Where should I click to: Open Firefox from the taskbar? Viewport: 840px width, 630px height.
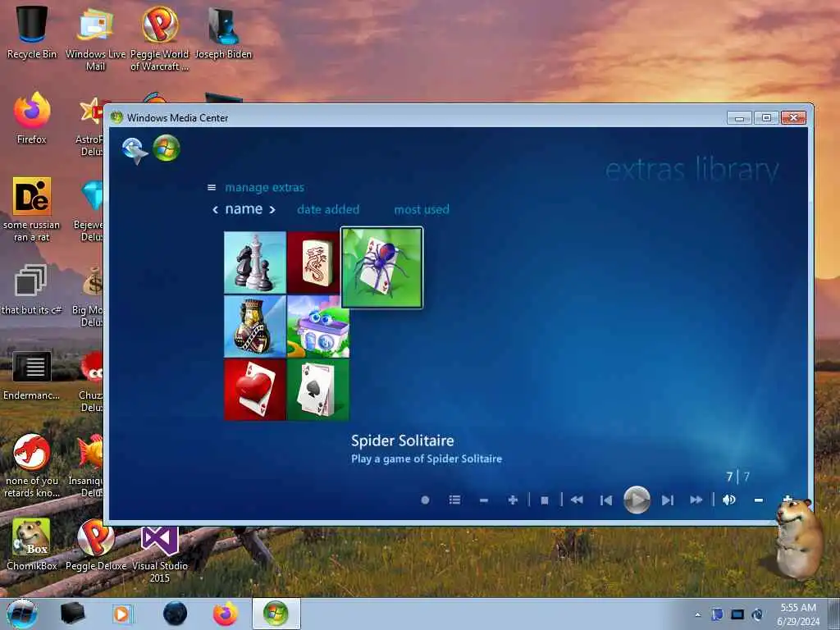pos(226,614)
